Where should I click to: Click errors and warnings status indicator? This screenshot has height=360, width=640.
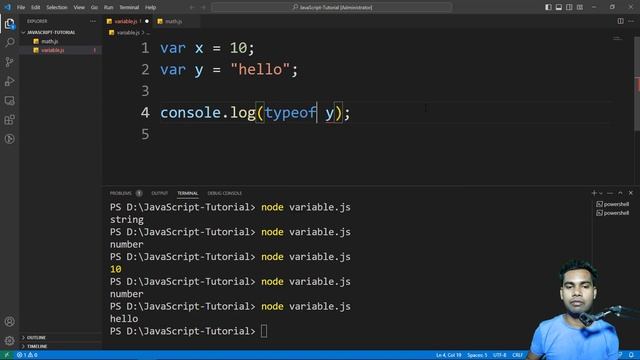[x=27, y=355]
